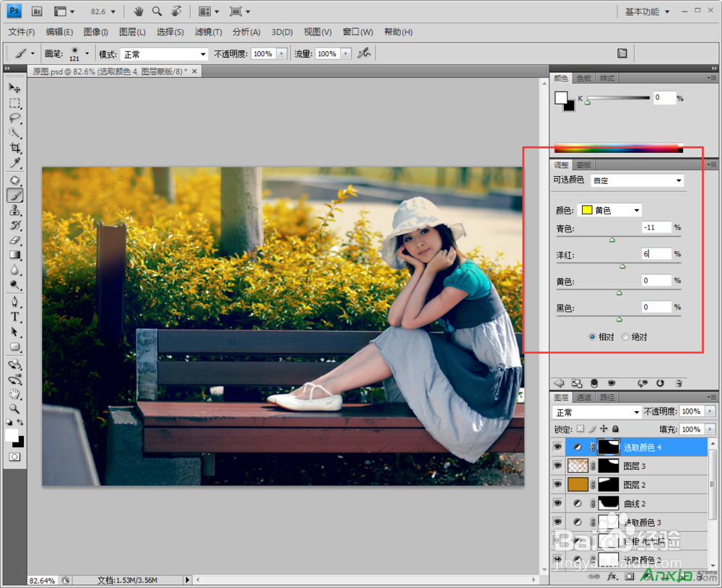
Task: Select the 相对 (Relative) radio button
Action: click(x=593, y=336)
